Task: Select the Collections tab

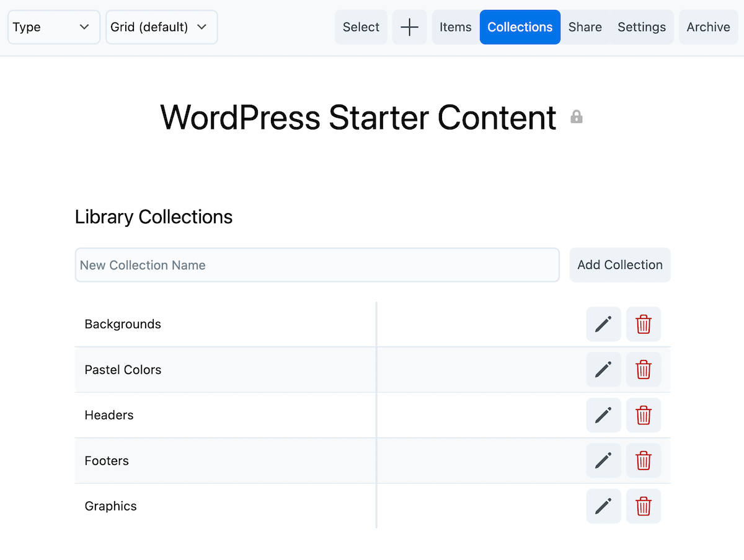Action: tap(520, 27)
